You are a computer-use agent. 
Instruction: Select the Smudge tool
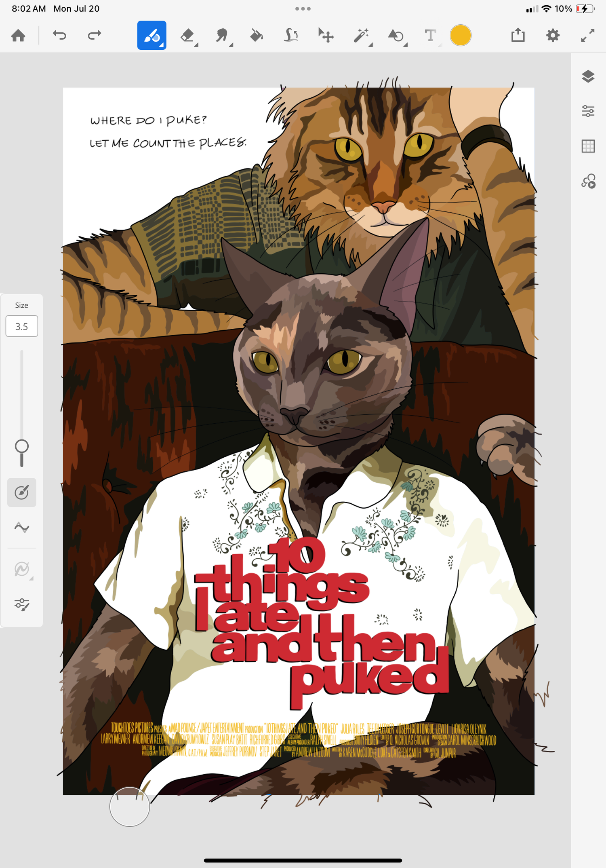tap(222, 36)
